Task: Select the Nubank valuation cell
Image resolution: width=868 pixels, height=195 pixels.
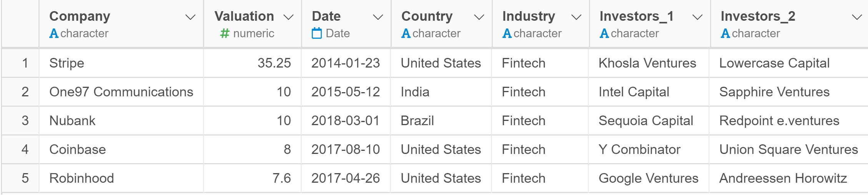Action: pyautogui.click(x=252, y=121)
